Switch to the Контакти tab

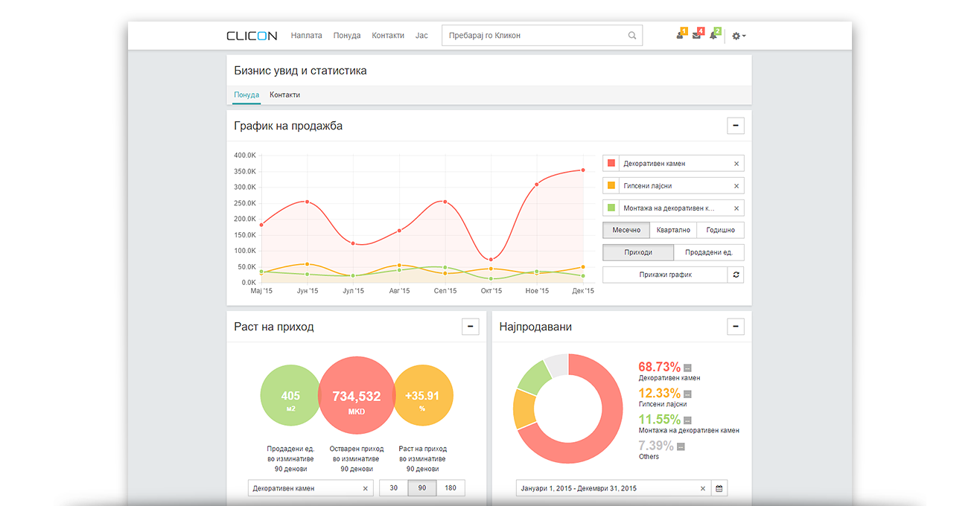(x=284, y=95)
